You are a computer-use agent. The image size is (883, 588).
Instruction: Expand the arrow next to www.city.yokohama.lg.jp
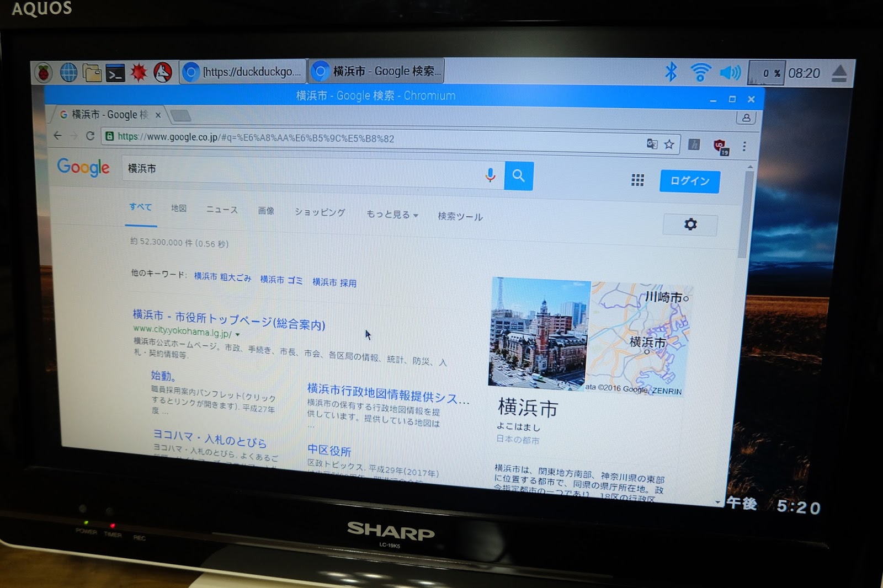(238, 334)
